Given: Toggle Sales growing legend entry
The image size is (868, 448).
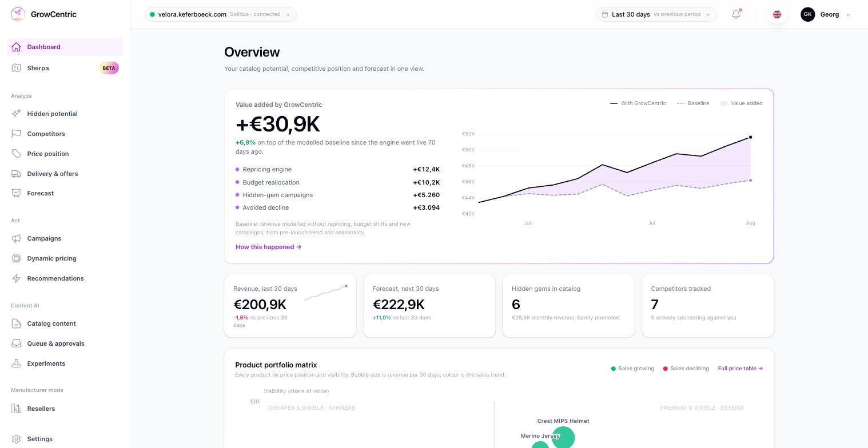Looking at the screenshot, I should [x=632, y=369].
